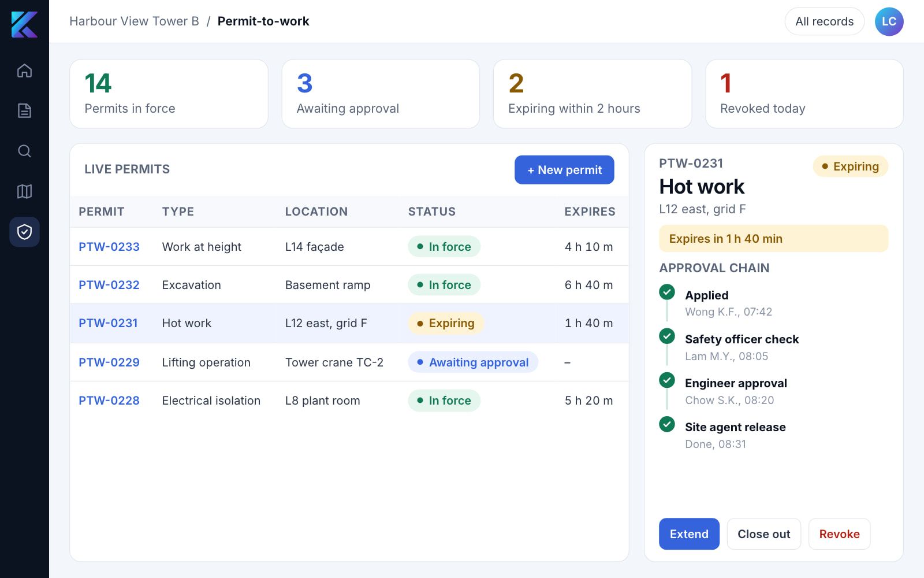Click "Tower crane TC-2" location cell
The height and width of the screenshot is (578, 924).
coord(334,362)
